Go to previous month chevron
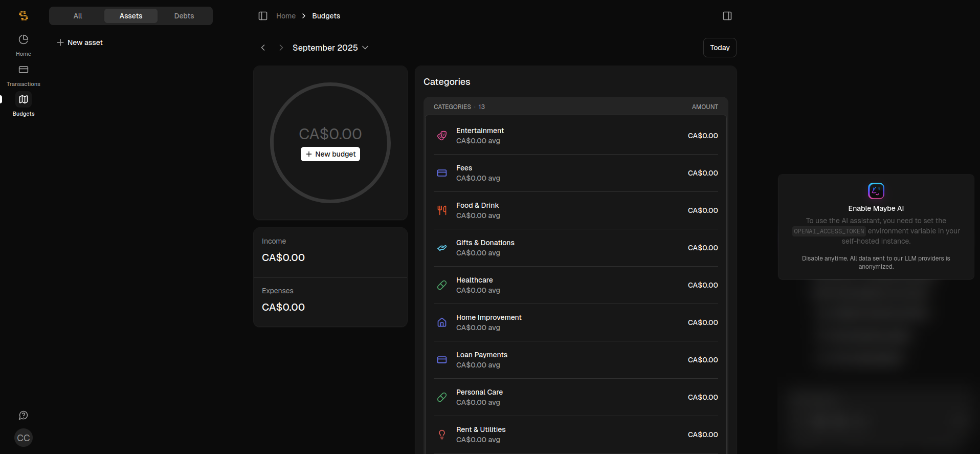The height and width of the screenshot is (454, 980). point(263,48)
